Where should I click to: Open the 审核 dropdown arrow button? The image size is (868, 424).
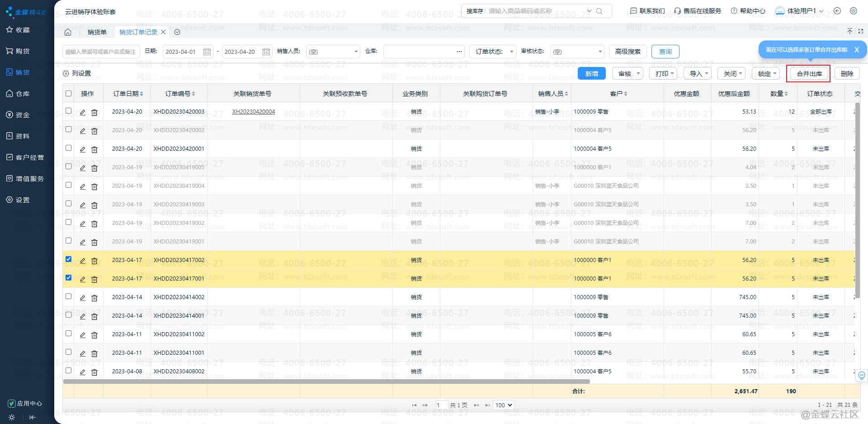(x=638, y=73)
